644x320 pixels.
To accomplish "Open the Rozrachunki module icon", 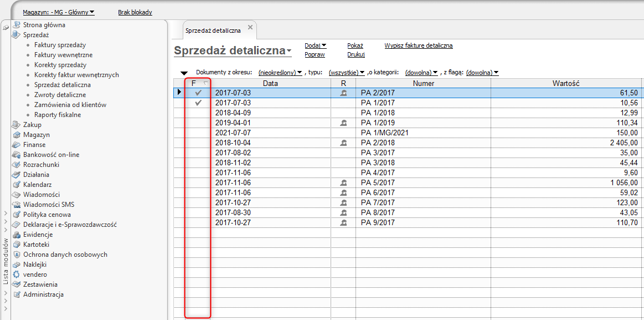I will pos(17,165).
